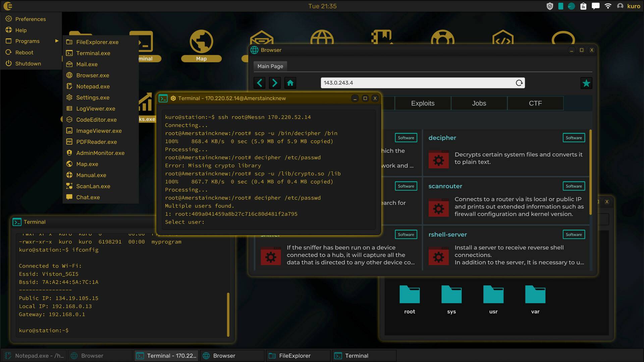Click the browser page vertical scrollbar
The image size is (644, 362).
590,173
